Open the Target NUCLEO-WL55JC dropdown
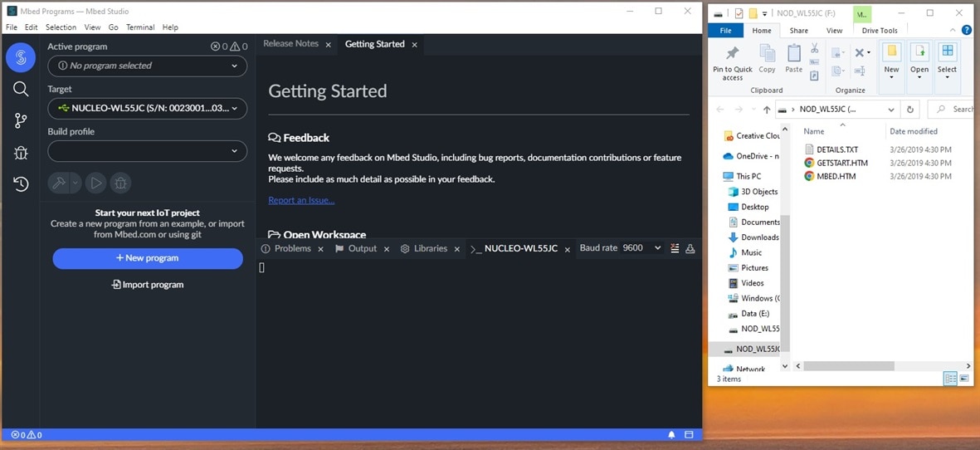This screenshot has width=980, height=450. [x=148, y=108]
